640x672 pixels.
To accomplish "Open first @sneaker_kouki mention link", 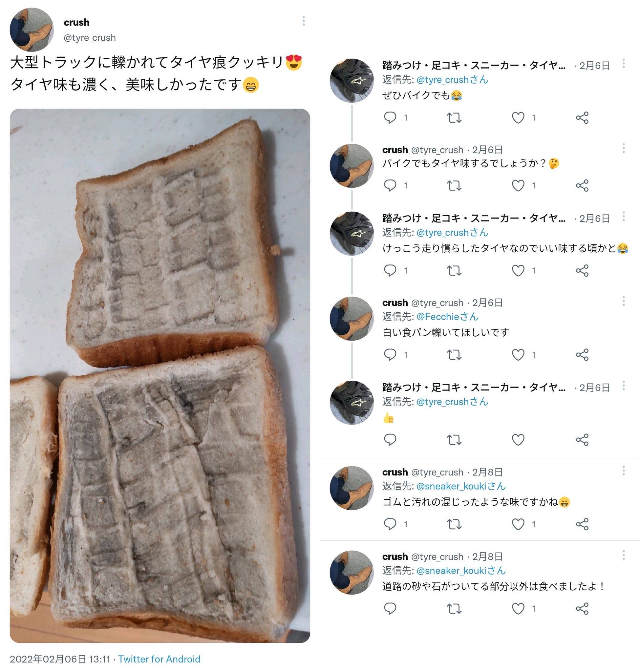I will coord(461,486).
